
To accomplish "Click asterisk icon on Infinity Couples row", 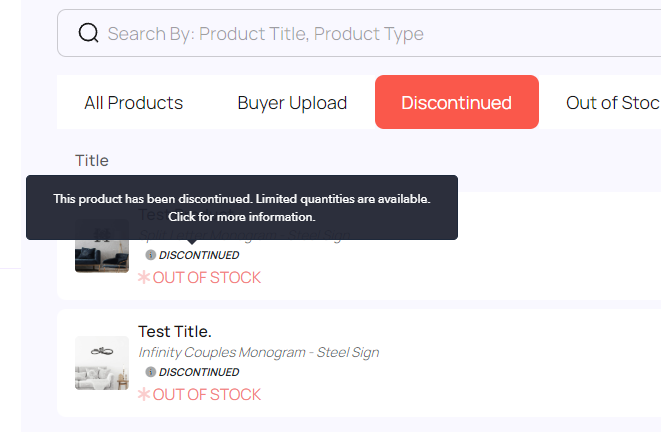I will [x=144, y=394].
